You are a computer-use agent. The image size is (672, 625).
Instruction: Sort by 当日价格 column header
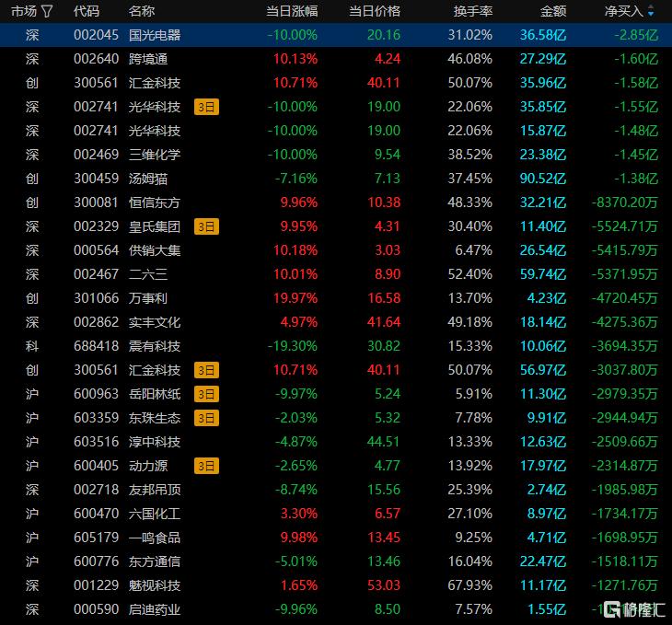point(375,11)
